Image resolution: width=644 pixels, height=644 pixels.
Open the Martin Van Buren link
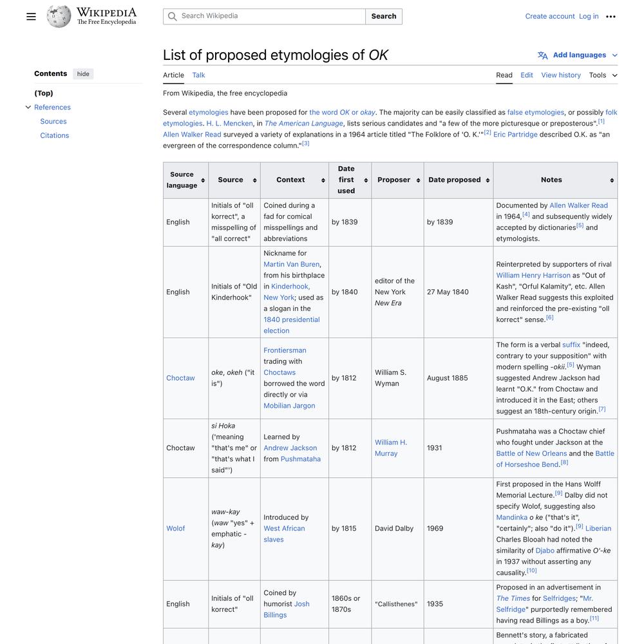pos(291,265)
